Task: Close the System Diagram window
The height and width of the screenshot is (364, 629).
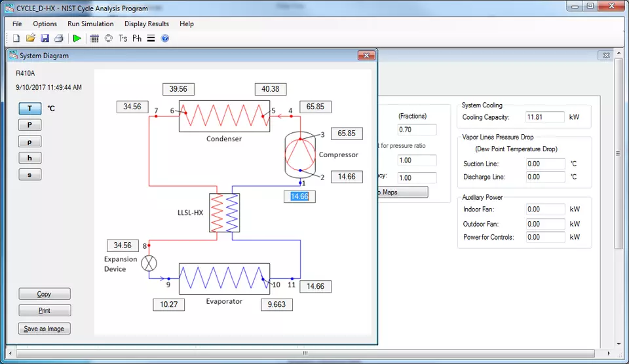Action: coord(366,56)
